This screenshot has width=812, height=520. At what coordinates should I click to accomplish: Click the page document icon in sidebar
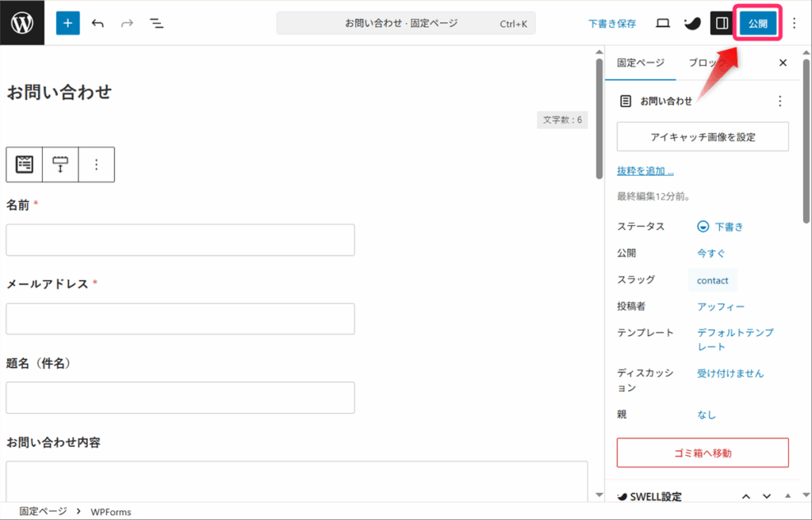click(626, 101)
